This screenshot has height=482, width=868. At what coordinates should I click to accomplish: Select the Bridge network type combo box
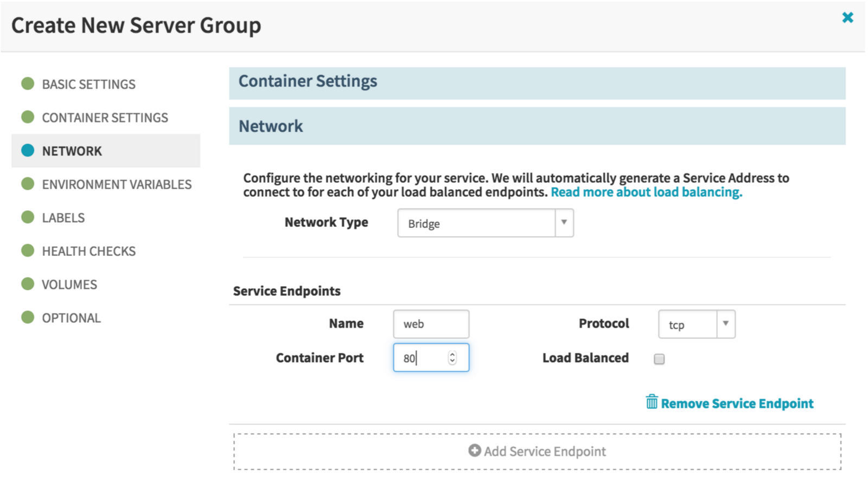click(486, 223)
